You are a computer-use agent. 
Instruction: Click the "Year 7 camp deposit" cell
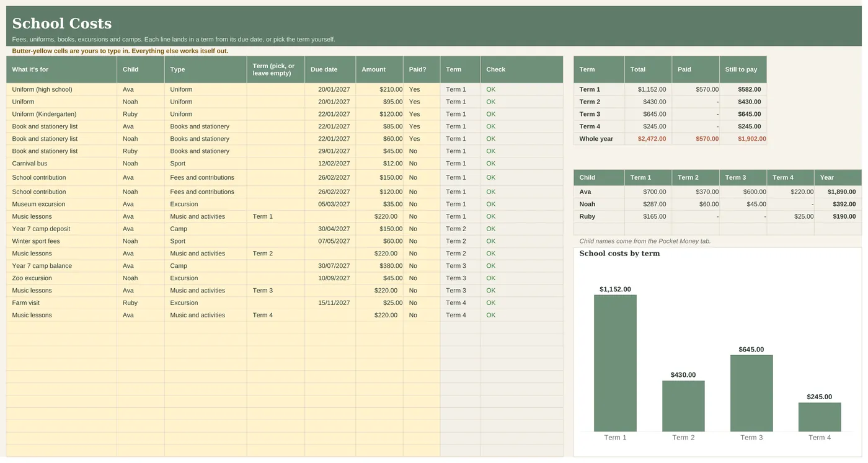pyautogui.click(x=61, y=229)
